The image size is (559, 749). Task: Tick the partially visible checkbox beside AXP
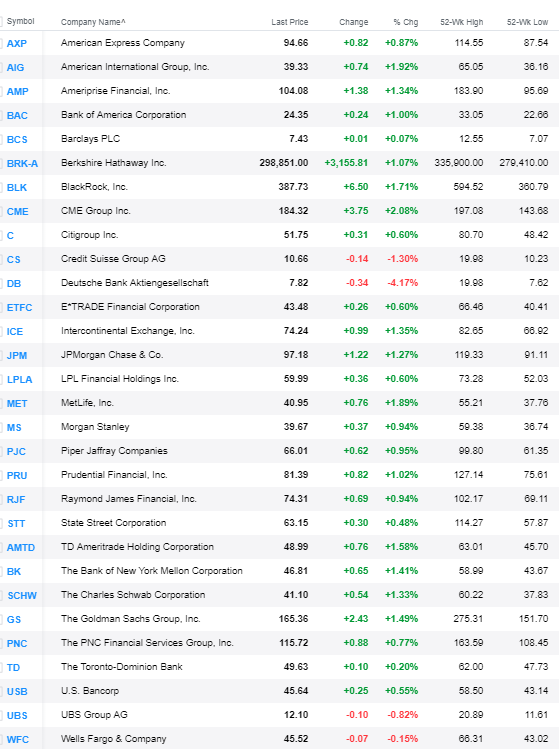[x=1, y=43]
